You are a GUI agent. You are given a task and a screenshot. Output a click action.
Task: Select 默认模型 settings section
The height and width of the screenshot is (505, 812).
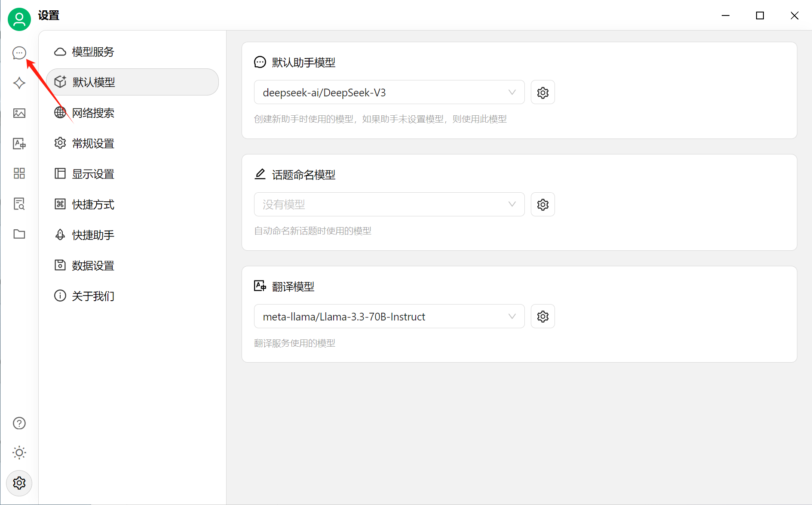tap(132, 82)
